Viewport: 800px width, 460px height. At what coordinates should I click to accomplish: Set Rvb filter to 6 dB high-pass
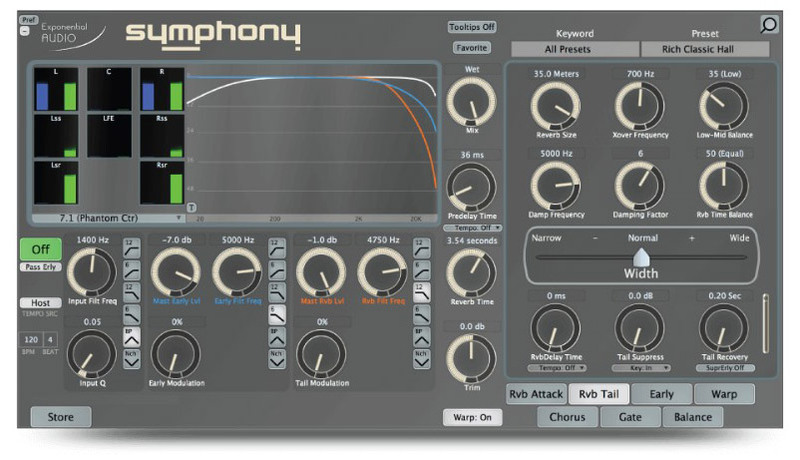tap(421, 270)
